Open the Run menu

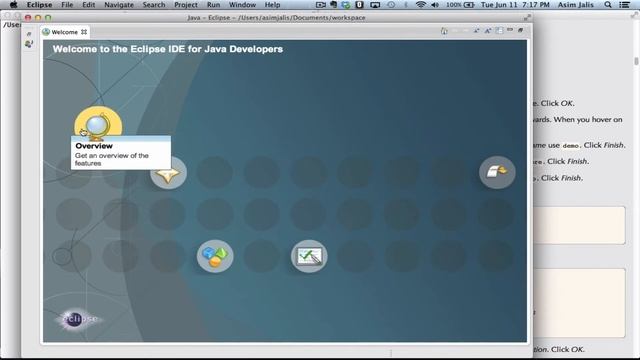pyautogui.click(x=213, y=5)
